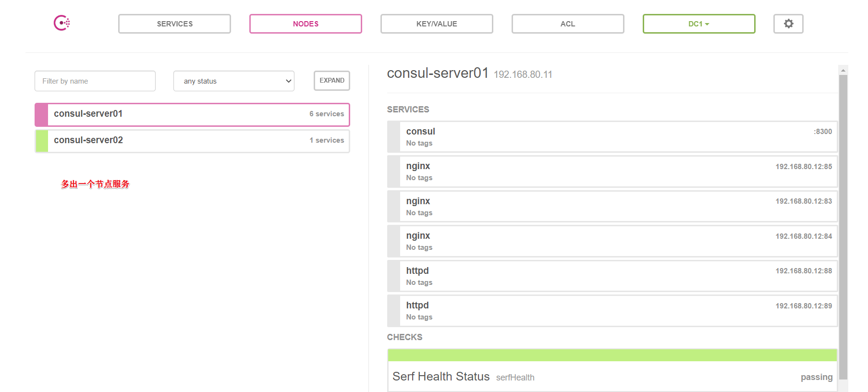Go to the ACL tab

click(567, 24)
